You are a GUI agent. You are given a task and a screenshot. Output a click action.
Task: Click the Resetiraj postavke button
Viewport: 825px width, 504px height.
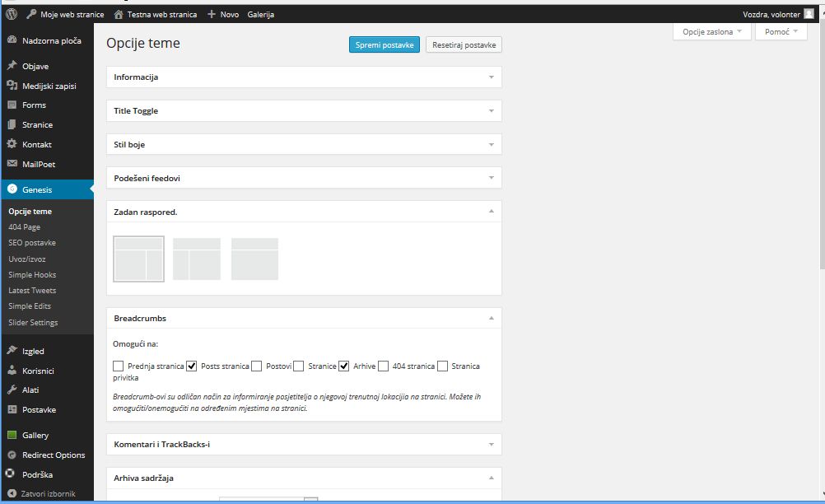[464, 44]
